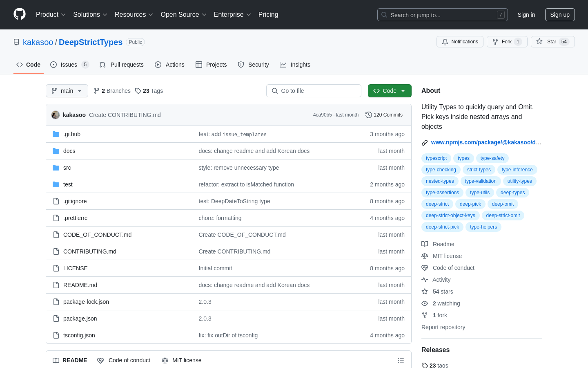Select the type-helpers topic tag
This screenshot has height=368, width=588.
pos(483,227)
